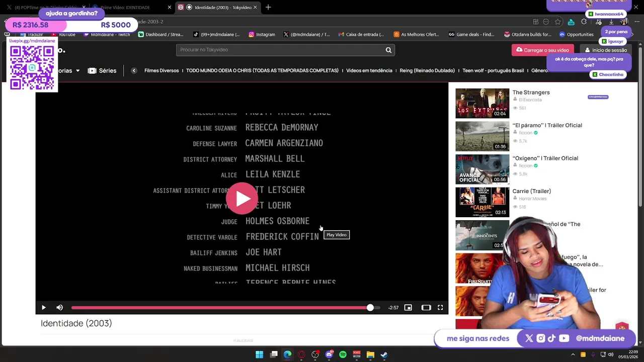Viewport: 644px width, 362px height.
Task: Open The Strangers video thumbnail
Action: click(482, 103)
